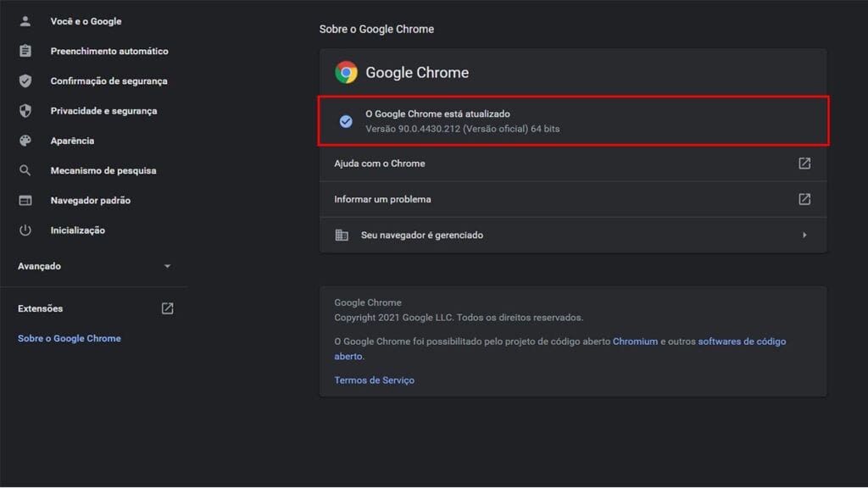868x488 pixels.
Task: Open Navegador padrão settings
Action: (90, 200)
